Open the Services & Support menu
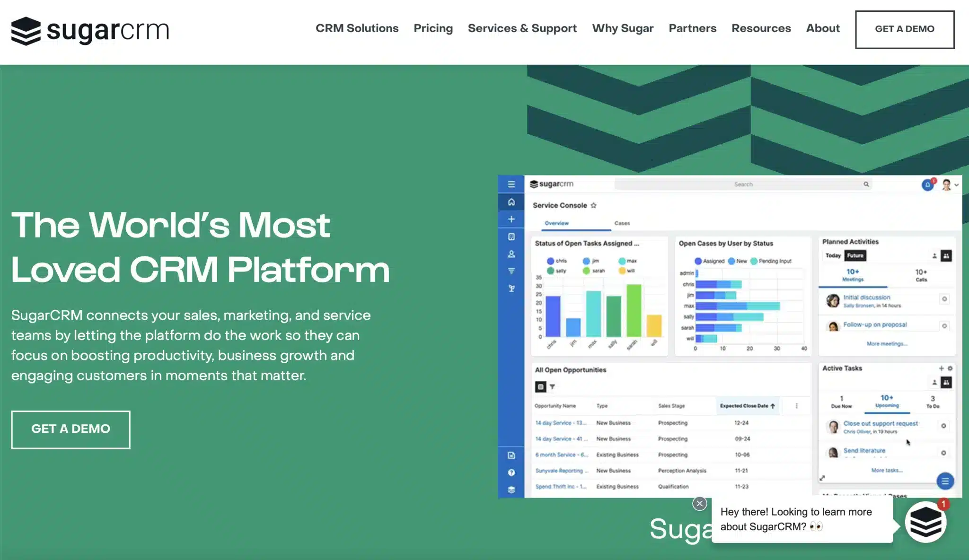The height and width of the screenshot is (560, 969). (522, 28)
